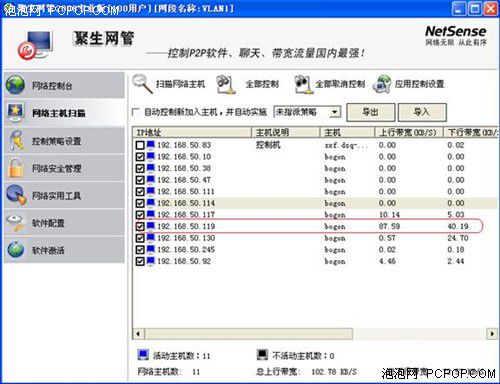Click the 扫描网络主机 label

(x=180, y=84)
